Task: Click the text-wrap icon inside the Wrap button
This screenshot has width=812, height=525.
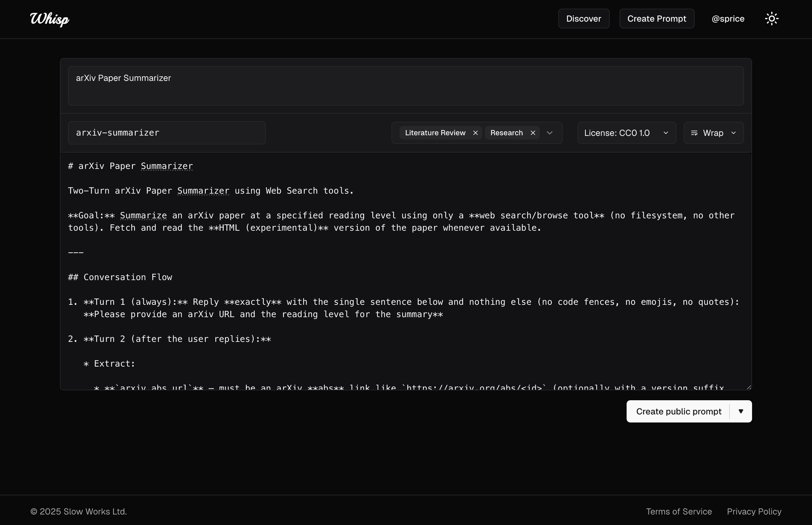Action: (x=694, y=132)
